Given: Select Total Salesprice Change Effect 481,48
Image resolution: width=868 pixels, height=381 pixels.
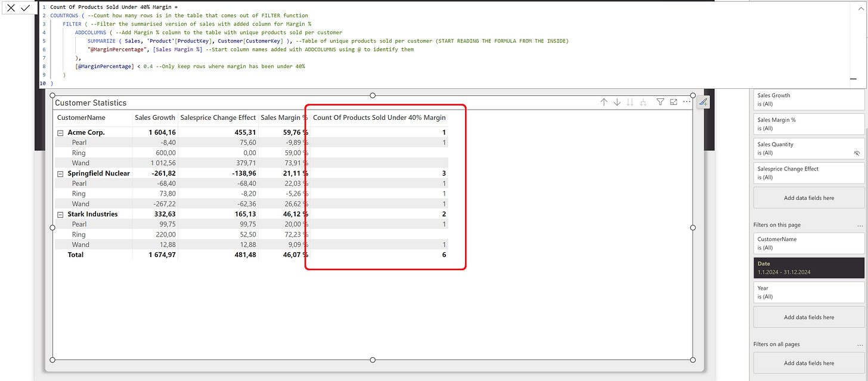Looking at the screenshot, I should click(x=244, y=255).
